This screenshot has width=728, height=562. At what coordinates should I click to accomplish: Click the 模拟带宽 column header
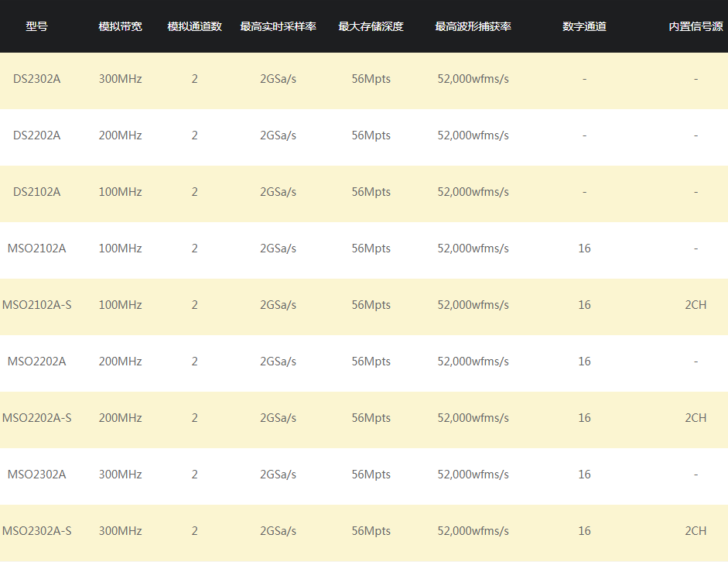[120, 26]
